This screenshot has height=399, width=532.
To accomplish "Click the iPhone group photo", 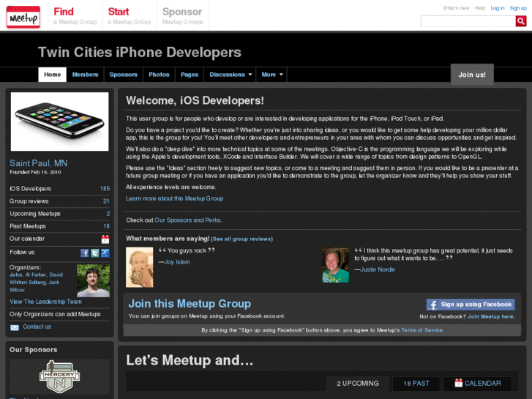I will click(x=60, y=122).
